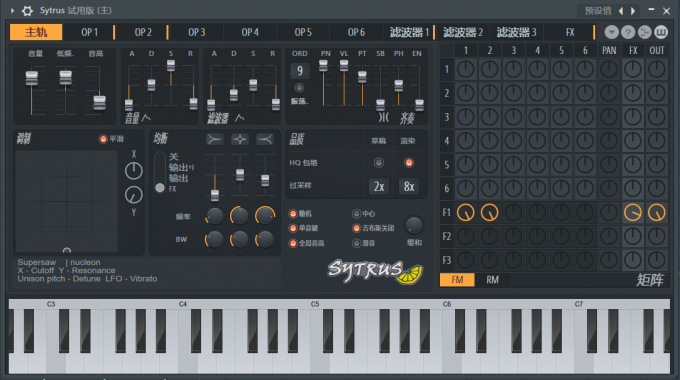Click the modulation Y knob

[x=134, y=195]
